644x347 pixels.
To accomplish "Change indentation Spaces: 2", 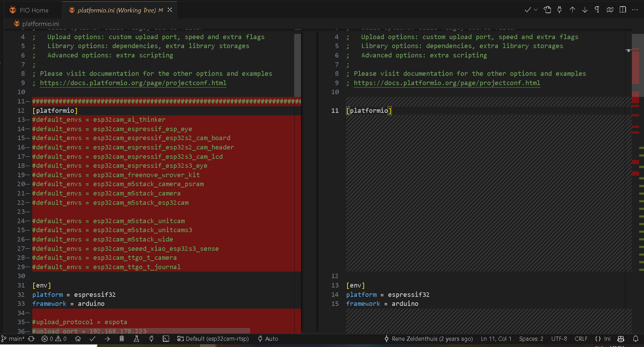I will pos(531,339).
